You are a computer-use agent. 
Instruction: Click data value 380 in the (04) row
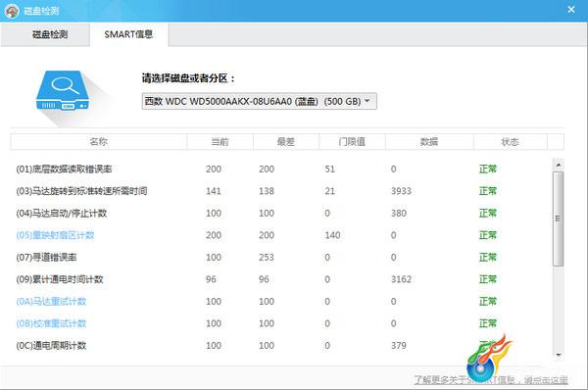tap(399, 214)
